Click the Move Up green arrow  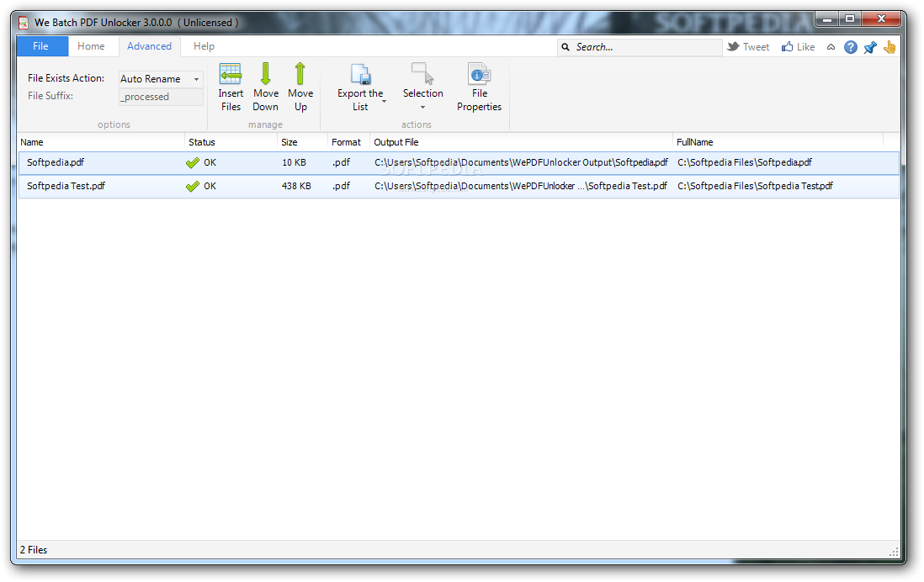(x=300, y=74)
